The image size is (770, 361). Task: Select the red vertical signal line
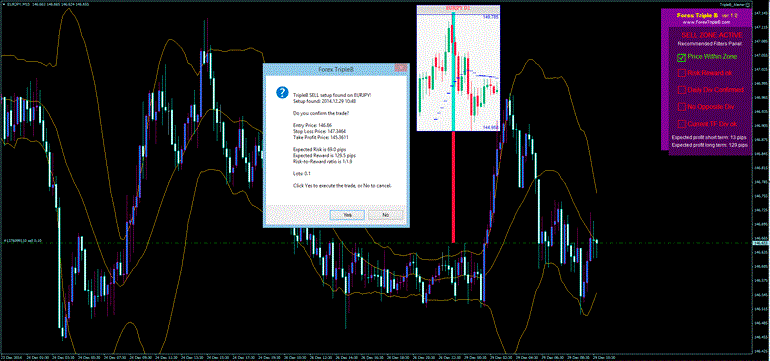click(453, 187)
